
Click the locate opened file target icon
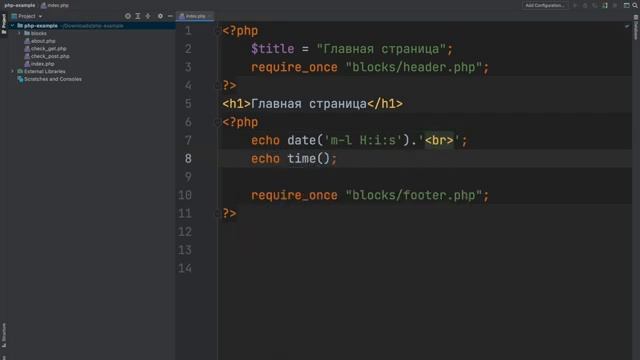click(x=128, y=16)
